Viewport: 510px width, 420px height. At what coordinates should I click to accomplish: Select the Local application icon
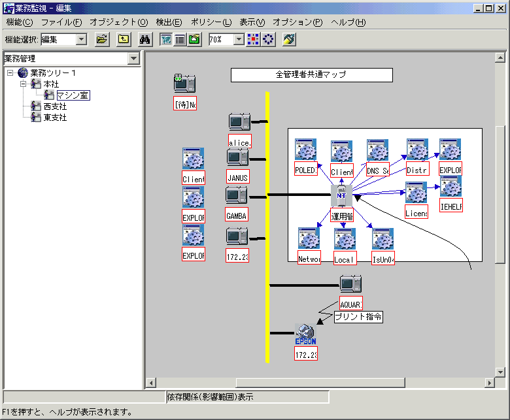click(x=345, y=239)
